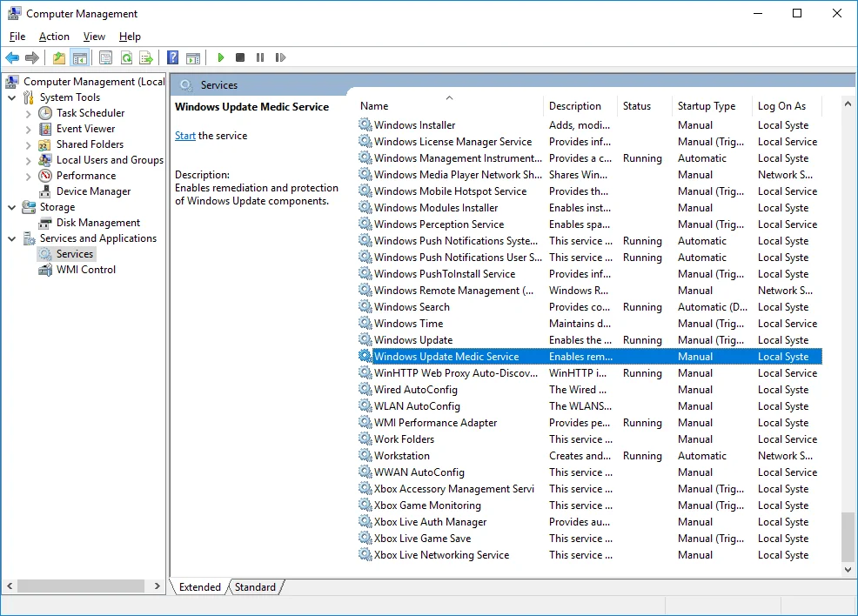The height and width of the screenshot is (616, 858).
Task: Click the Start link for the service
Action: 185,136
